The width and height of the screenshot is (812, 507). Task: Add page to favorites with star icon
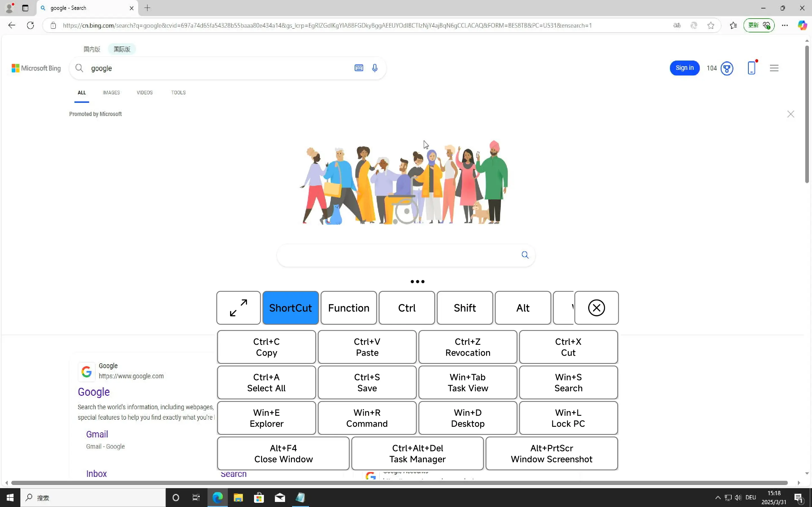711,25
